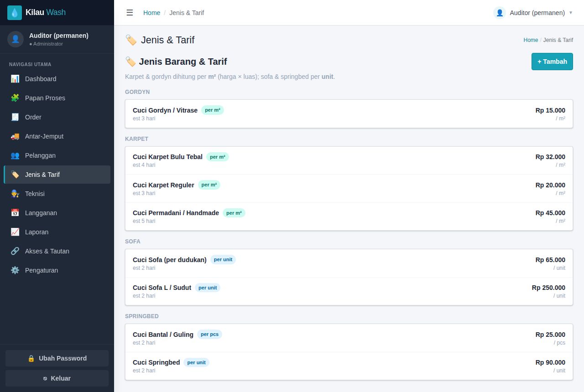The image size is (584, 392).
Task: Open Akses & Tautan via link icon
Action: click(x=15, y=251)
